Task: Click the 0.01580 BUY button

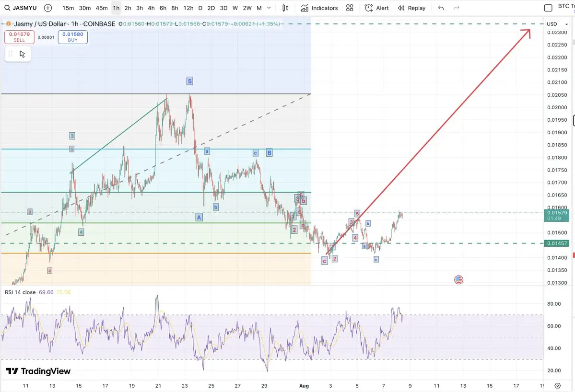Action: [72, 37]
